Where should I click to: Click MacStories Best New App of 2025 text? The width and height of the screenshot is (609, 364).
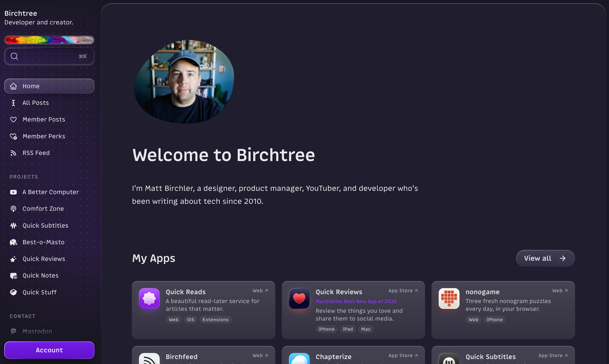coord(356,301)
